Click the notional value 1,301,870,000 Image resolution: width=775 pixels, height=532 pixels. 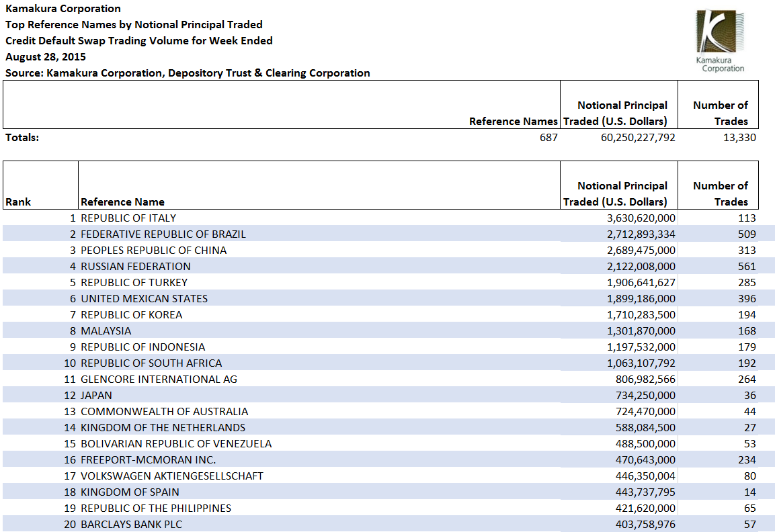(641, 331)
